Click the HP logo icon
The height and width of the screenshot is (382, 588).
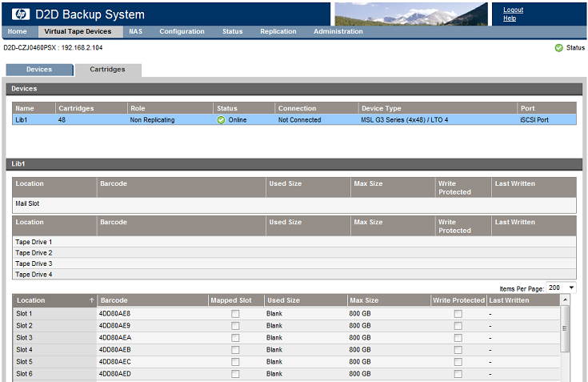click(x=20, y=14)
